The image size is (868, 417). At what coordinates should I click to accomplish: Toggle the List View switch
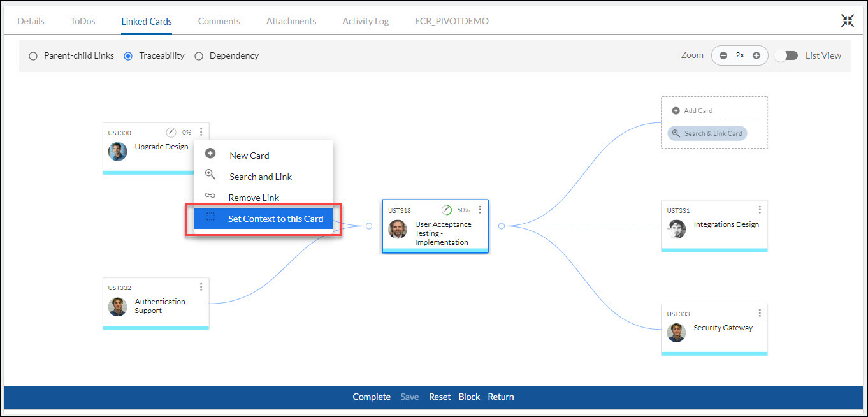(x=786, y=55)
